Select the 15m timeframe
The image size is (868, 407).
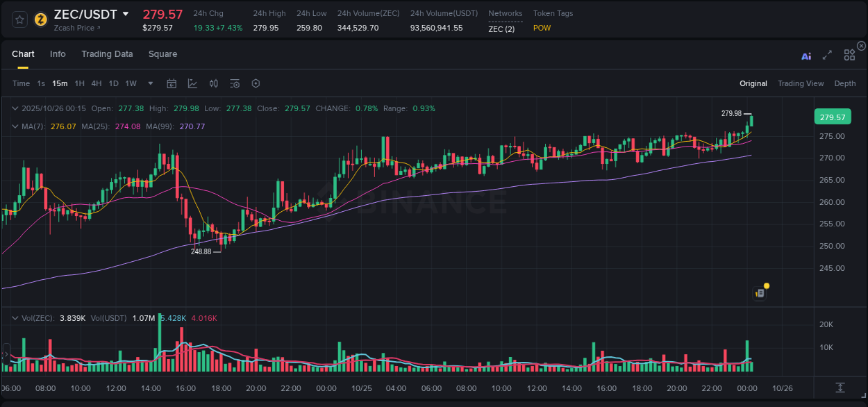point(60,83)
